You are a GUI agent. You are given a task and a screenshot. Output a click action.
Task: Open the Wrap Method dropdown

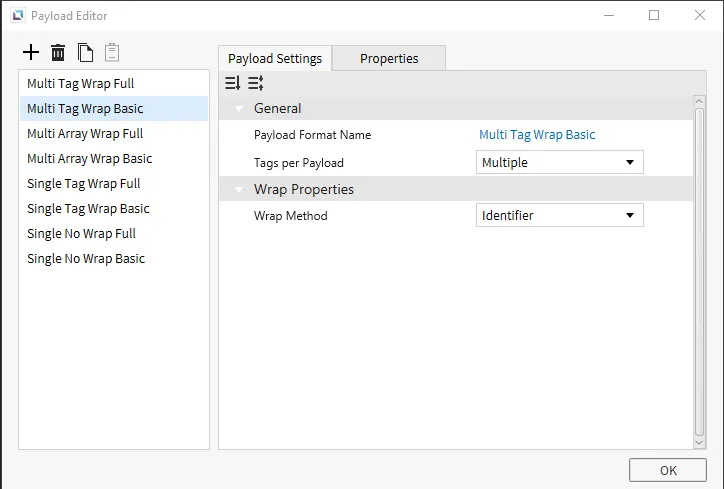tap(559, 215)
